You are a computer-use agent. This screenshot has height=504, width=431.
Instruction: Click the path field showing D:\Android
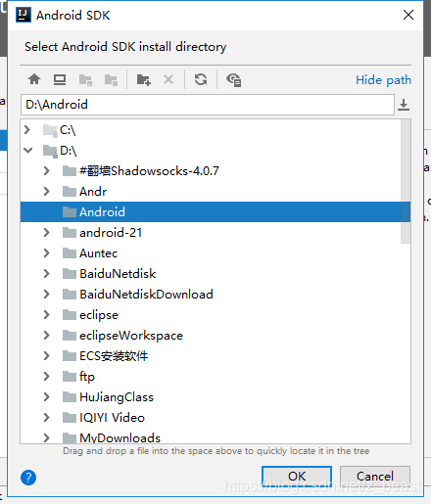208,105
